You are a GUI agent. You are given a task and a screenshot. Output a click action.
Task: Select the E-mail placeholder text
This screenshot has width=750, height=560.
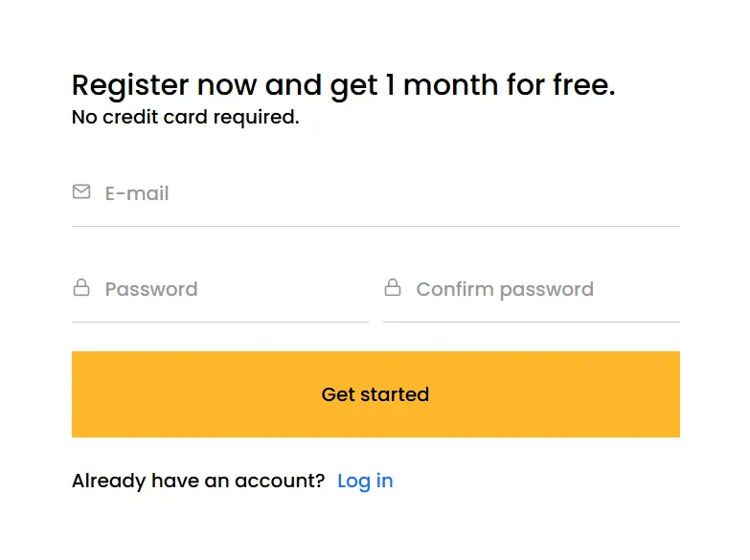[x=137, y=193]
